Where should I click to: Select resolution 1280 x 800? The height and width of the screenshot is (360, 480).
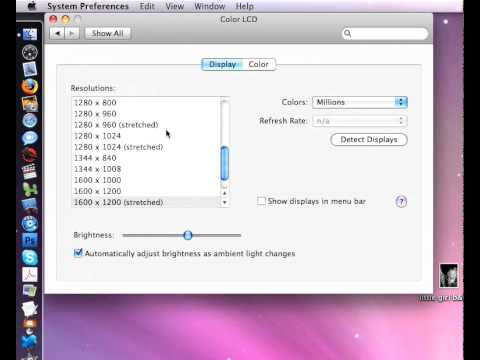(x=146, y=102)
